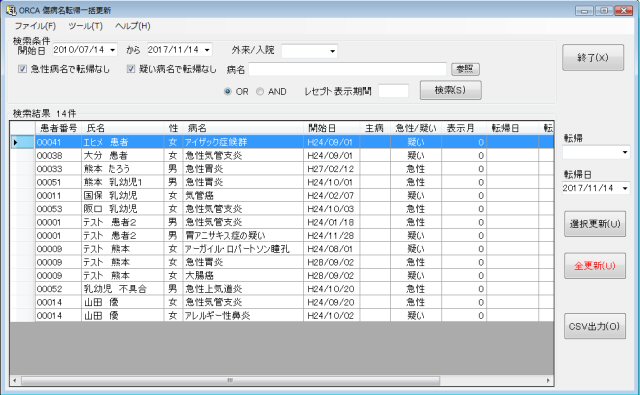Minimize the ORCA window

pos(584,11)
